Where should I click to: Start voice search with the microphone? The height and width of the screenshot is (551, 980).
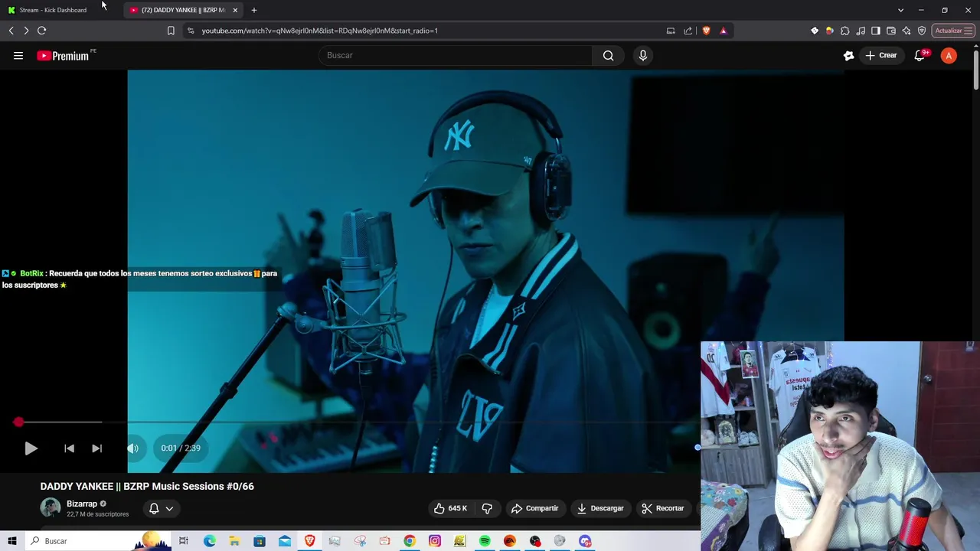tap(643, 55)
